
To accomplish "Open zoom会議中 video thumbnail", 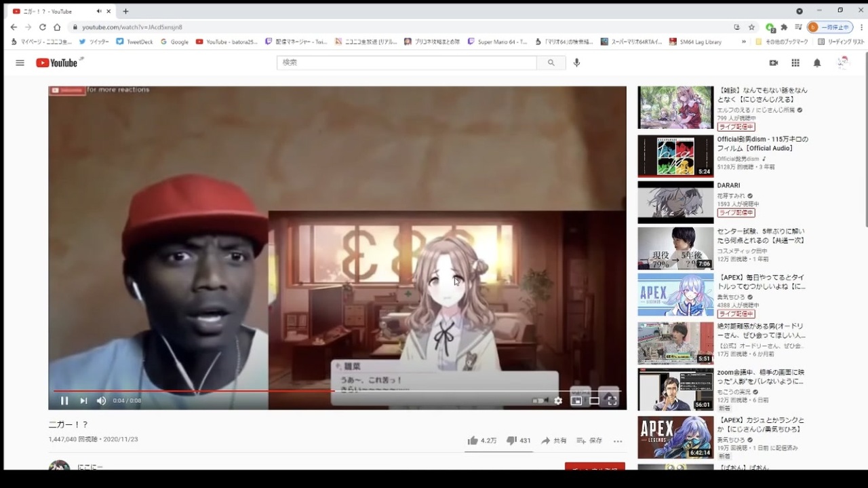I will click(x=675, y=390).
